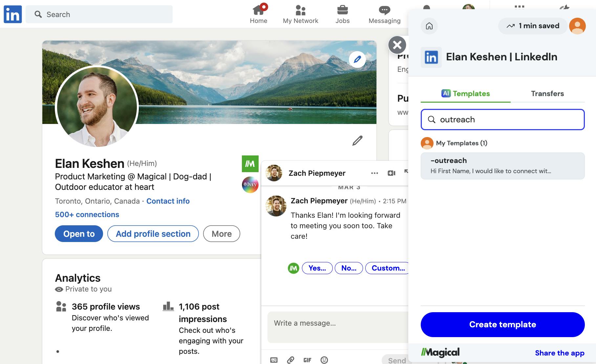This screenshot has height=364, width=596.
Task: Open the Jobs section
Action: [x=342, y=14]
